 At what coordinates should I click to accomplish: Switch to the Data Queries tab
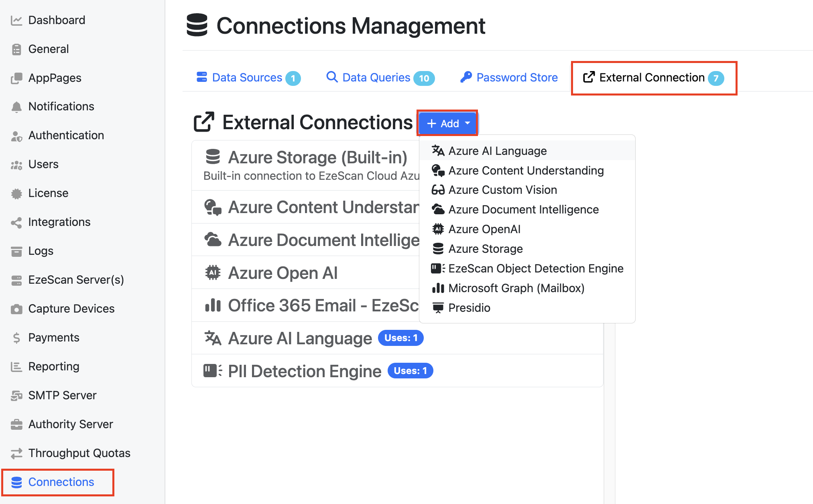(380, 77)
